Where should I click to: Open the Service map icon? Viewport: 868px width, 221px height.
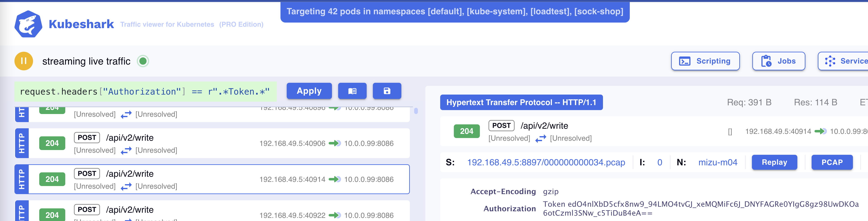[830, 61]
